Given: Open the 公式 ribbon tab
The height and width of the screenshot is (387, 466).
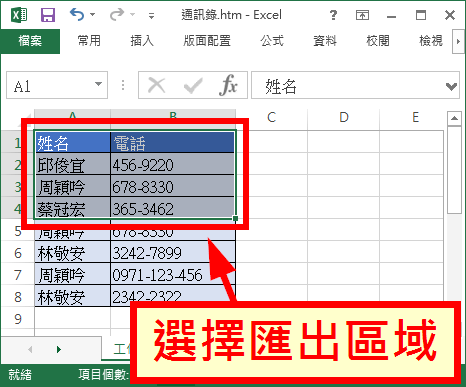Looking at the screenshot, I should (272, 41).
